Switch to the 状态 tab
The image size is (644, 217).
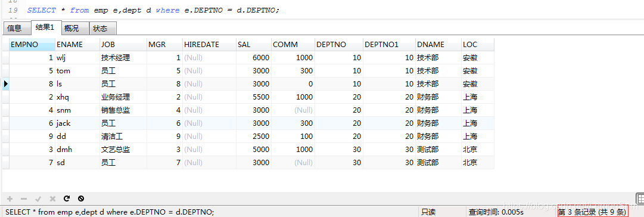(x=102, y=29)
